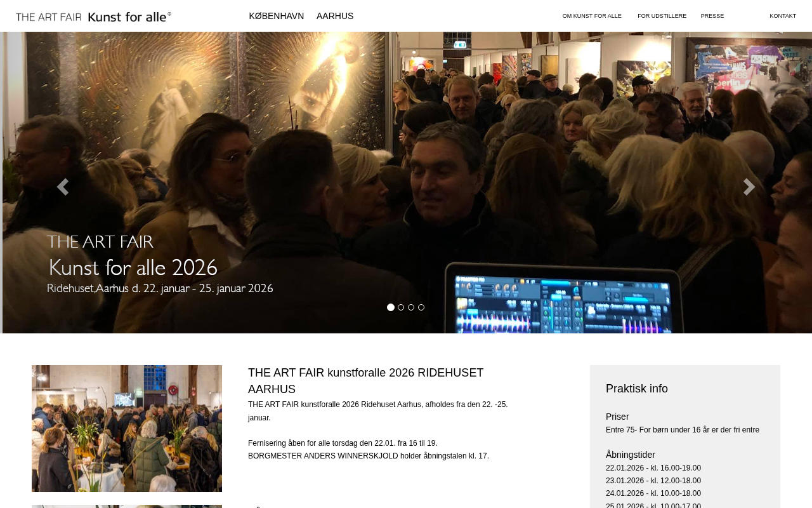Click the Praktisk info heading
This screenshot has width=812, height=508.
(637, 389)
